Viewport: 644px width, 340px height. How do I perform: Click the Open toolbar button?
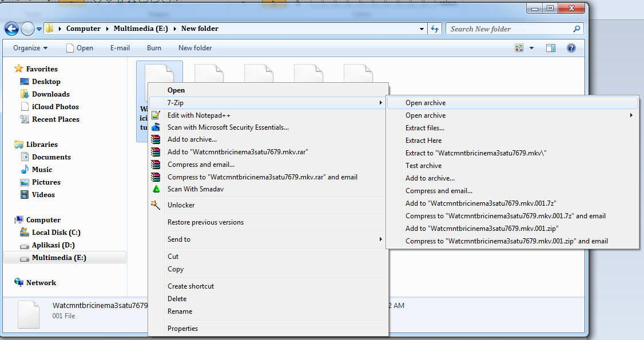tap(80, 48)
